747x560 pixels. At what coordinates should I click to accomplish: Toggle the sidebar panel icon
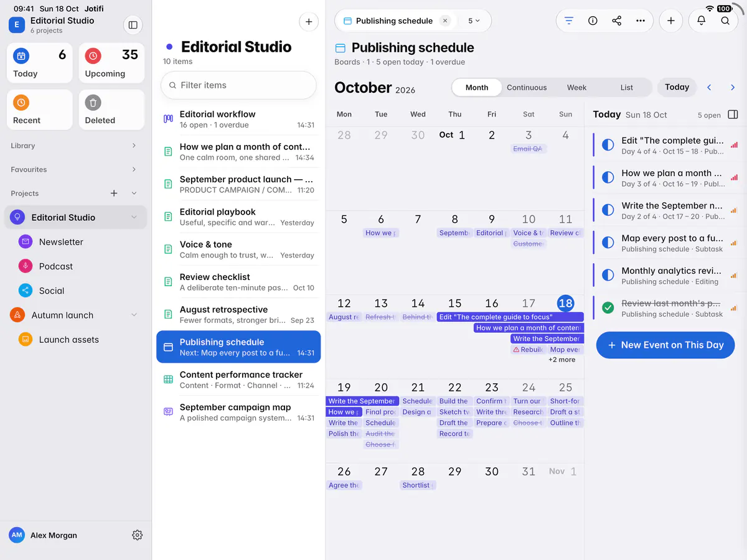[133, 25]
